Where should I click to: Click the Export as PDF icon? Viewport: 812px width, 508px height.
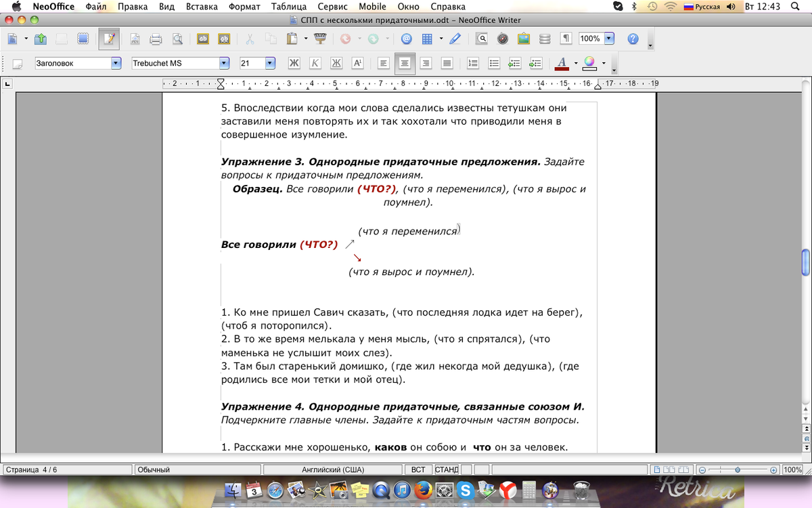point(135,39)
